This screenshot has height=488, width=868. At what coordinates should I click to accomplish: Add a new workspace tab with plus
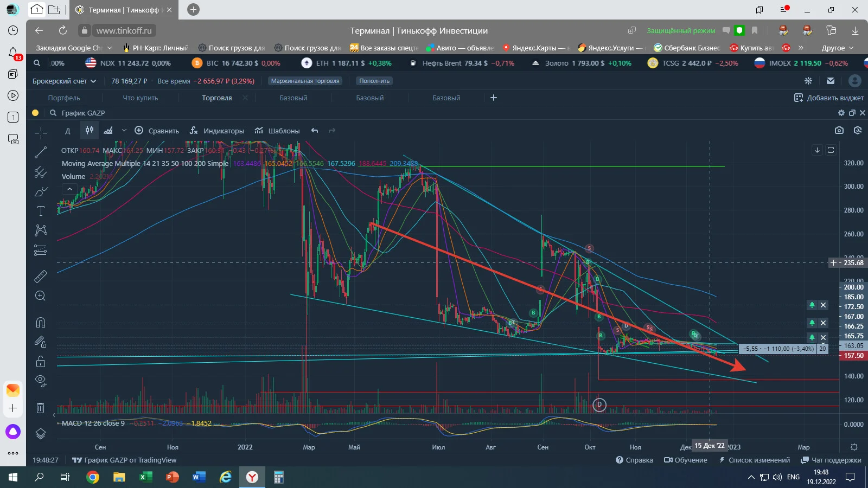pyautogui.click(x=494, y=98)
